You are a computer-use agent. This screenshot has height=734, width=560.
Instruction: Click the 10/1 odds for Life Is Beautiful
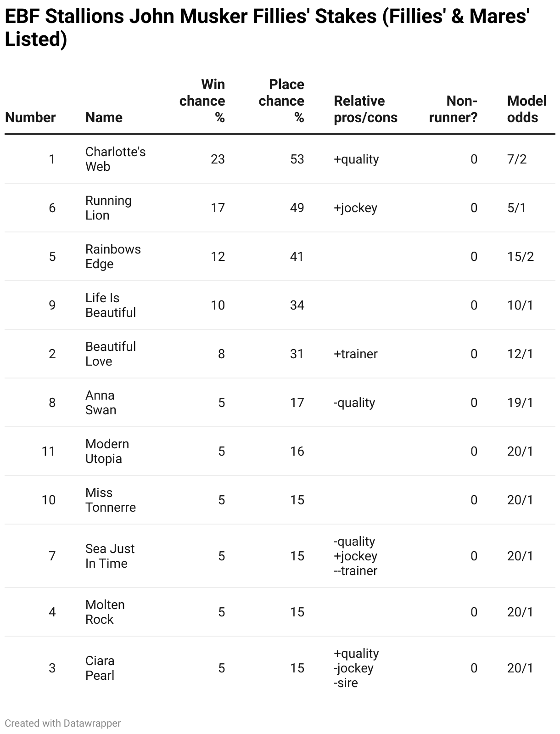521,305
